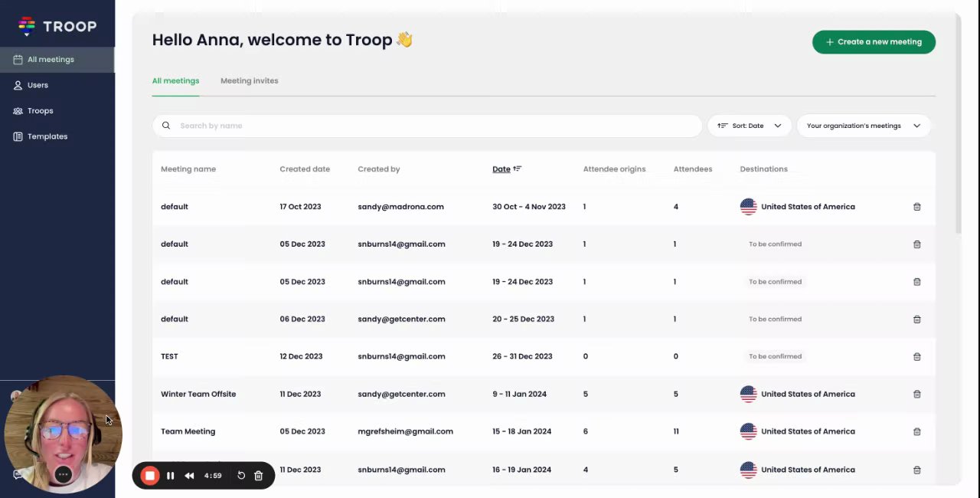980x498 pixels.
Task: Click the person icon beside Users
Action: [18, 85]
